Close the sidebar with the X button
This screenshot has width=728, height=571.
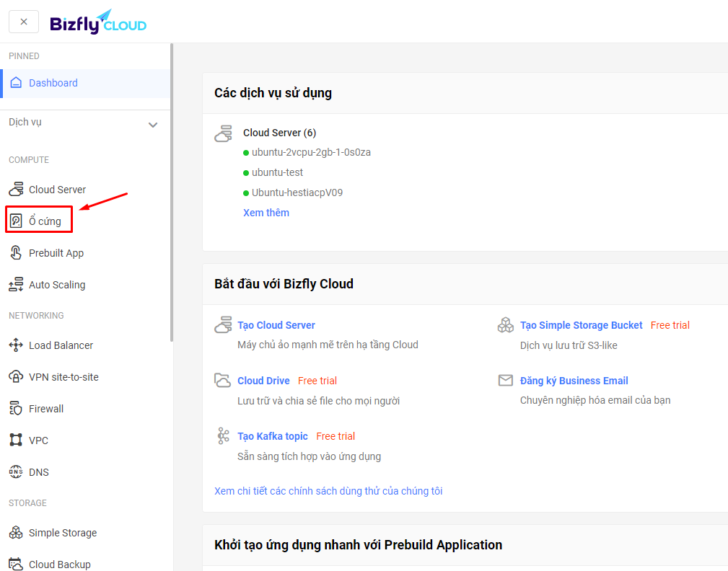[24, 22]
